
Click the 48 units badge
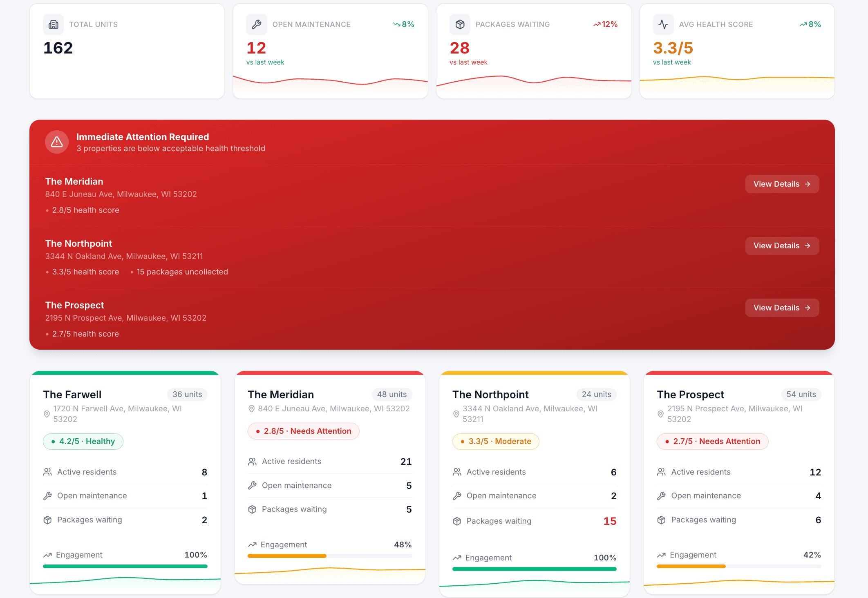392,395
